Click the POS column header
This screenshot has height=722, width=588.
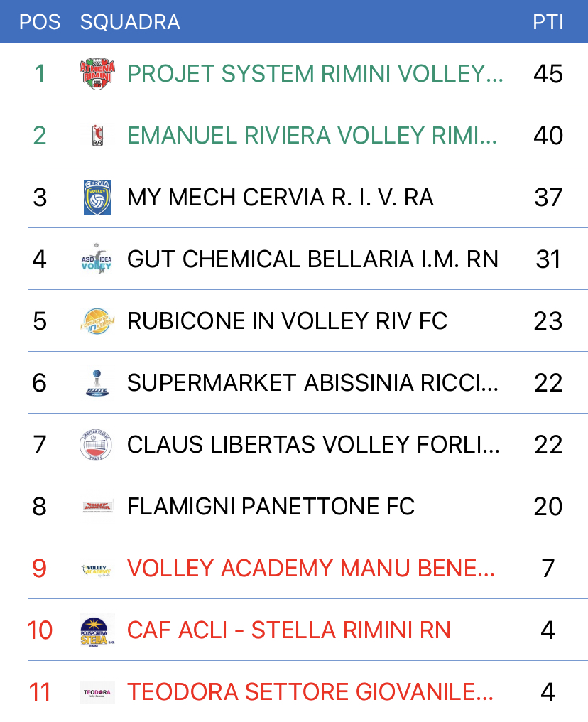point(40,22)
